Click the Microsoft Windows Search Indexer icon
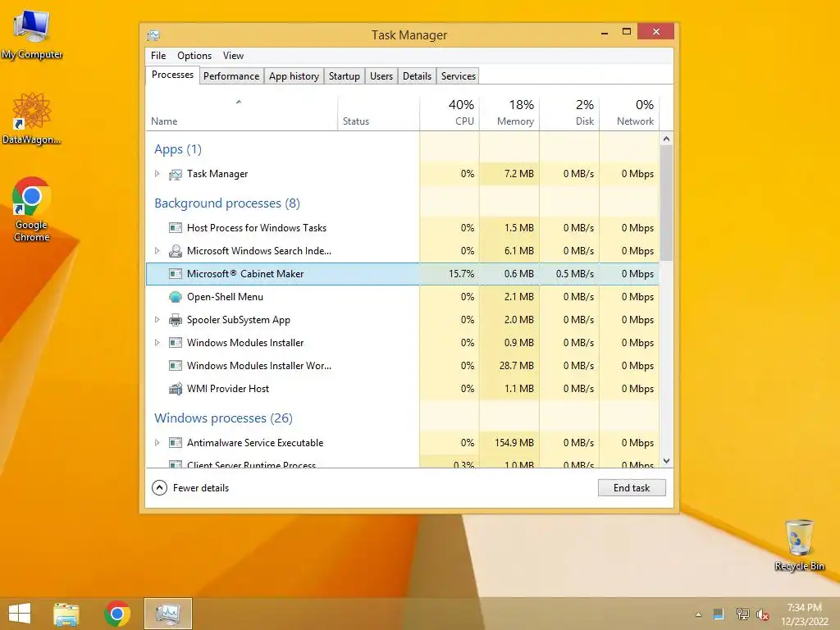The width and height of the screenshot is (840, 630). coord(176,251)
